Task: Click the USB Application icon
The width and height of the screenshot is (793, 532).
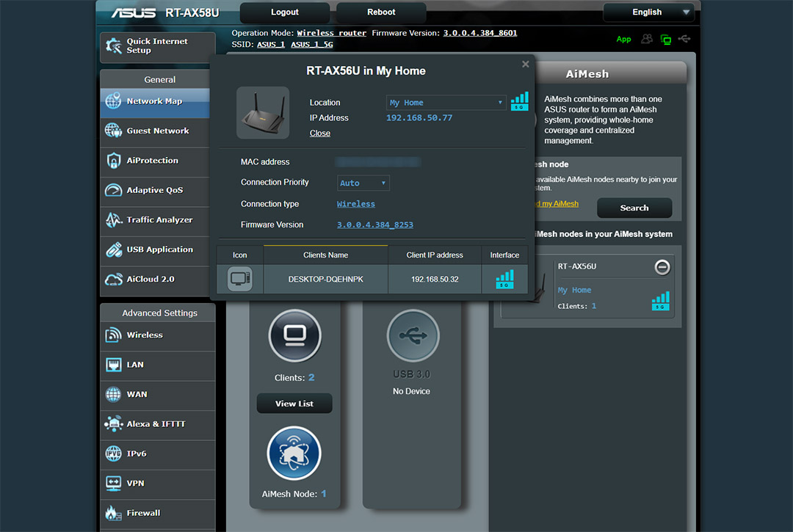Action: (113, 249)
